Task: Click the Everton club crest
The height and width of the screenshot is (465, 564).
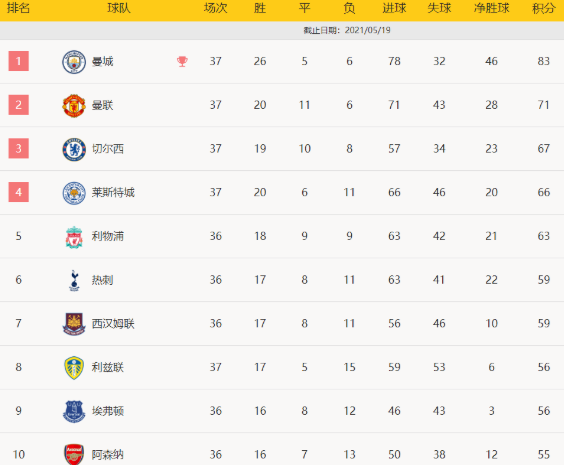Action: click(x=74, y=411)
